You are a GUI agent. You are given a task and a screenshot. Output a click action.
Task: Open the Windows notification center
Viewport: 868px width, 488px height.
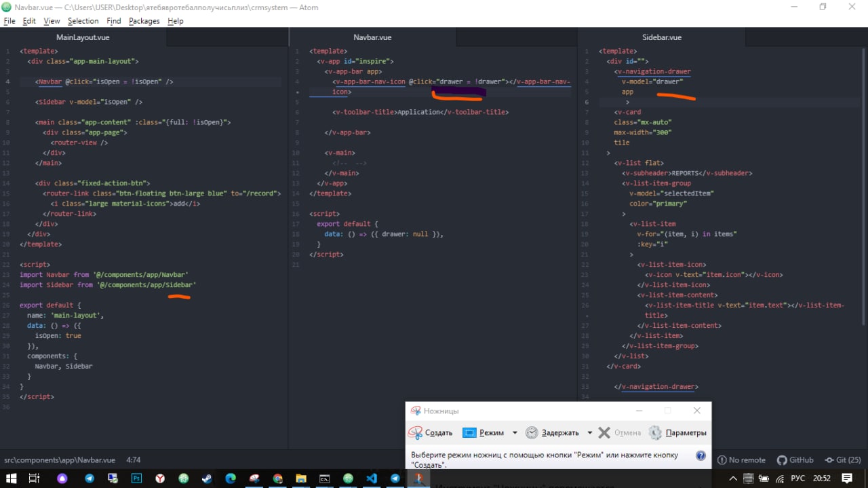pyautogui.click(x=848, y=478)
